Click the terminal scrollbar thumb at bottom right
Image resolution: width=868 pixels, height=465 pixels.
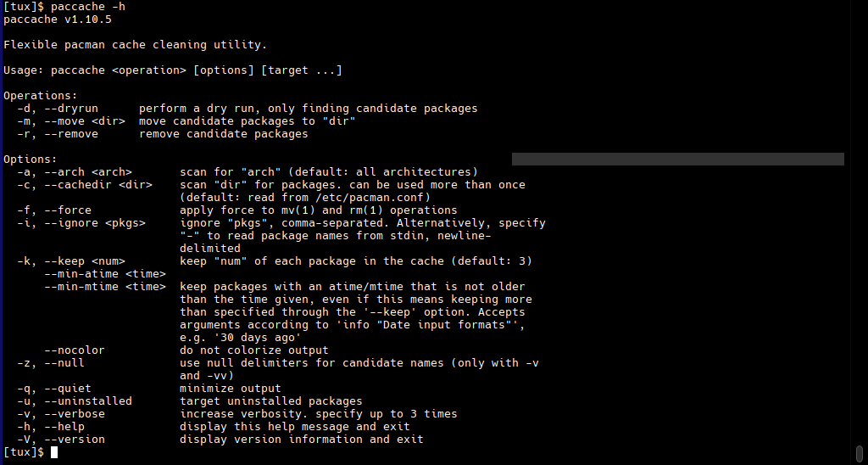[860, 452]
